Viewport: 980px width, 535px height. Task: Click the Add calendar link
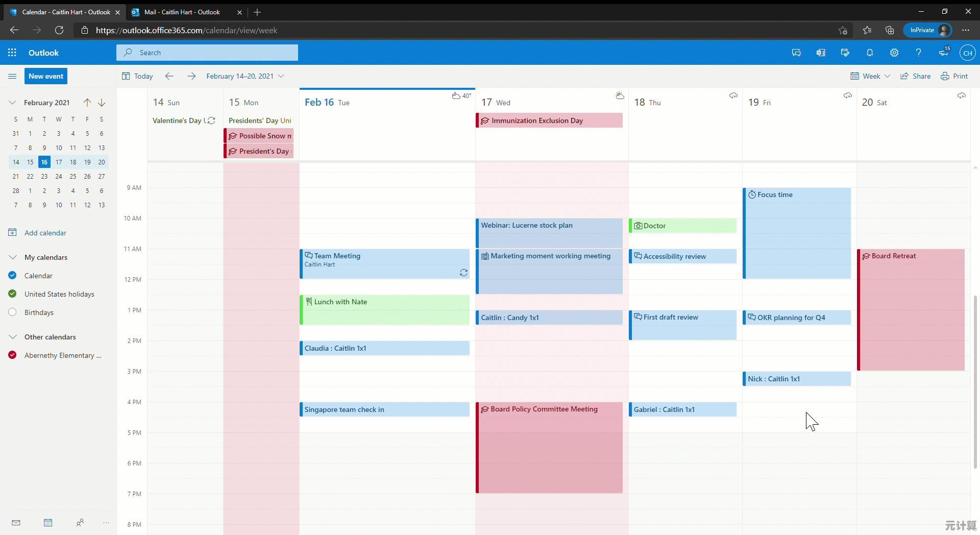click(45, 233)
